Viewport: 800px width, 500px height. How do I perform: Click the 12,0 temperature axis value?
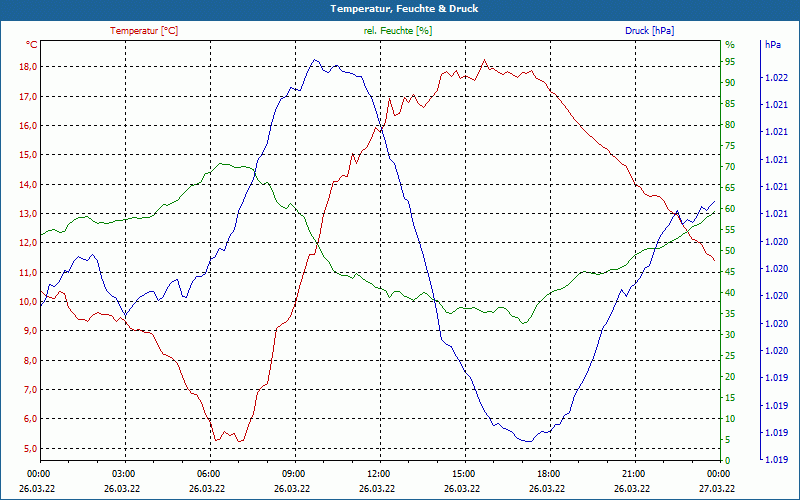click(x=28, y=243)
